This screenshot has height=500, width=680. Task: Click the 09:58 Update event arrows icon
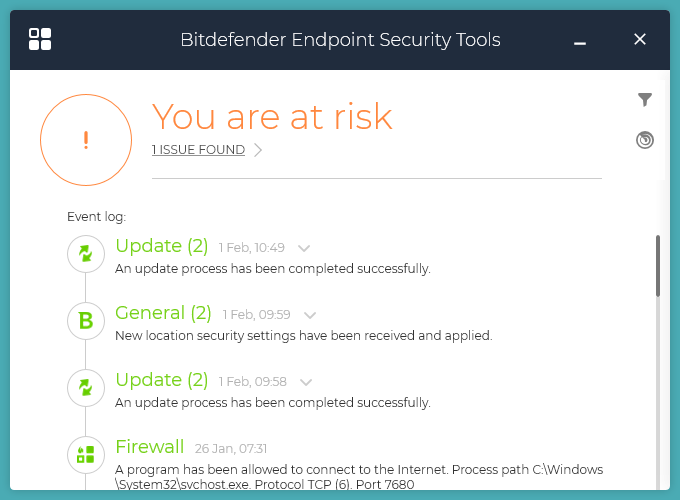pyautogui.click(x=86, y=388)
